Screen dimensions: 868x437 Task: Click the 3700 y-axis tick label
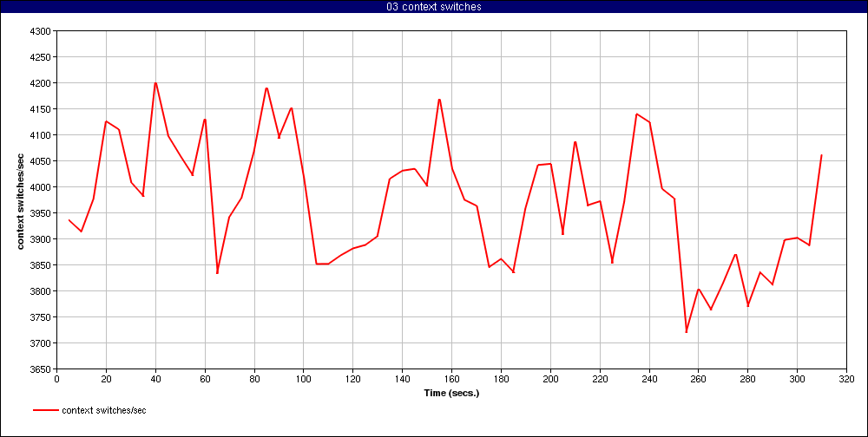(x=42, y=343)
